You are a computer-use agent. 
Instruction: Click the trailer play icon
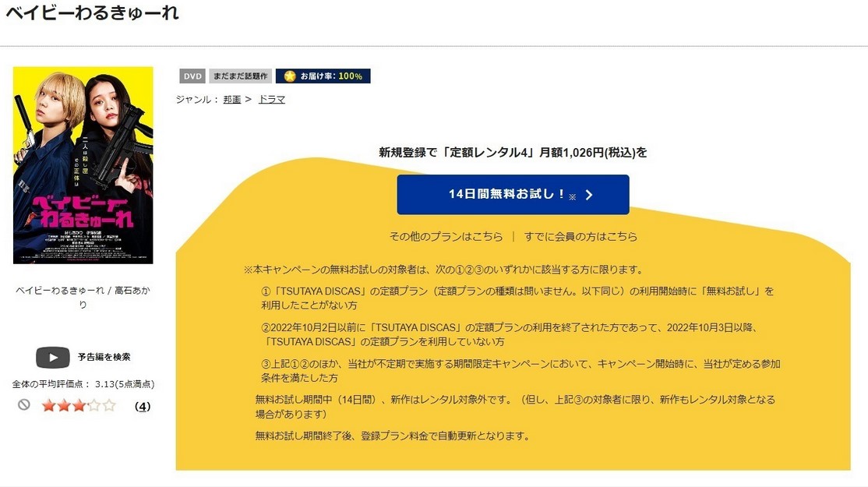click(x=52, y=358)
